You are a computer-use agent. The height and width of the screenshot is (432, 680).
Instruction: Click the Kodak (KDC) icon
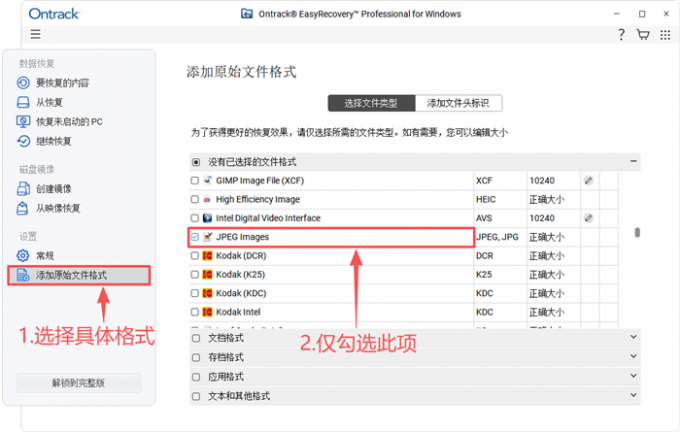(208, 293)
